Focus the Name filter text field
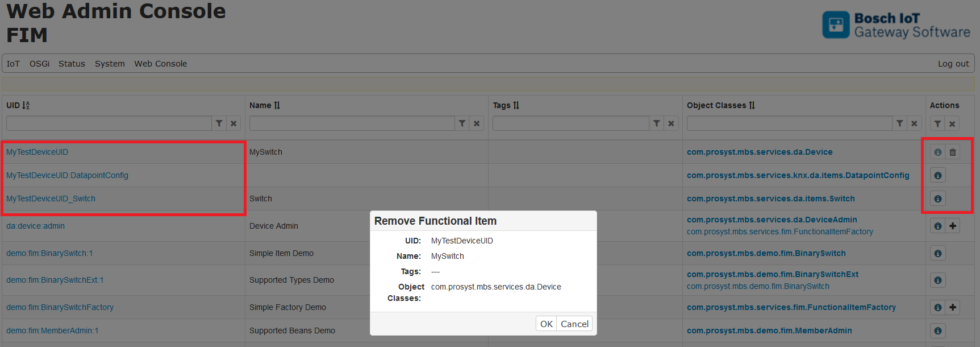The image size is (980, 347). [x=352, y=123]
